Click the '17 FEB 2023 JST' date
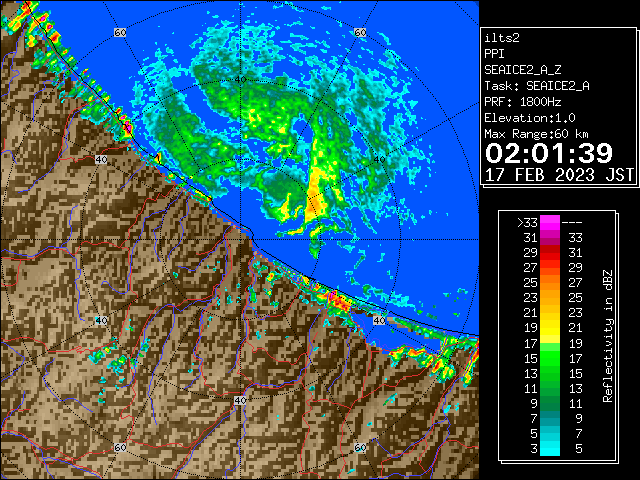 tap(560, 175)
